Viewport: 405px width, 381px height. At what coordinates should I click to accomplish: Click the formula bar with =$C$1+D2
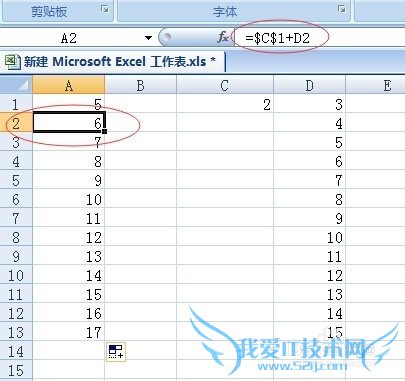(319, 37)
